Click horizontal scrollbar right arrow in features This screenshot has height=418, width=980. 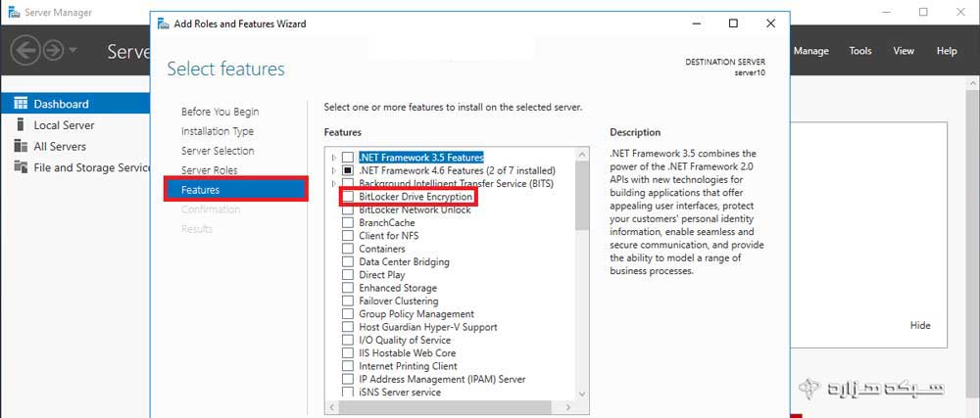click(x=570, y=407)
